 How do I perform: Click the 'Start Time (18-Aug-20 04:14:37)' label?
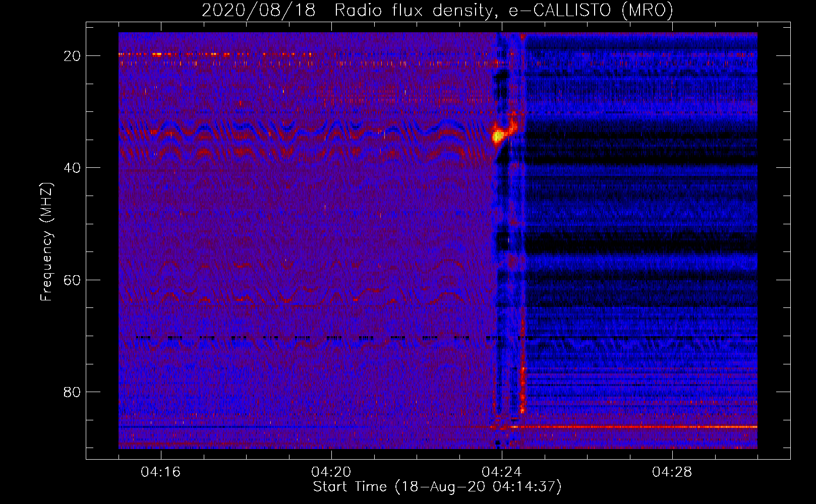(x=437, y=487)
